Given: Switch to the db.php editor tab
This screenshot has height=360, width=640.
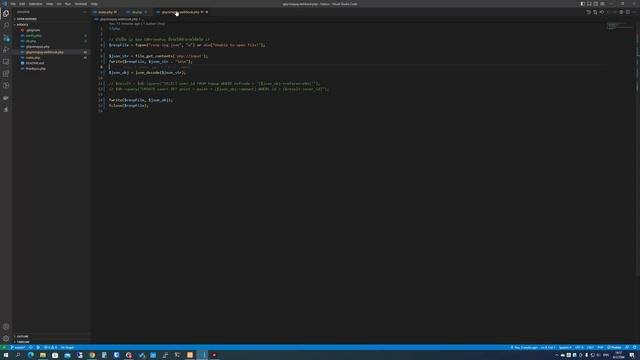Looking at the screenshot, I should [137, 12].
